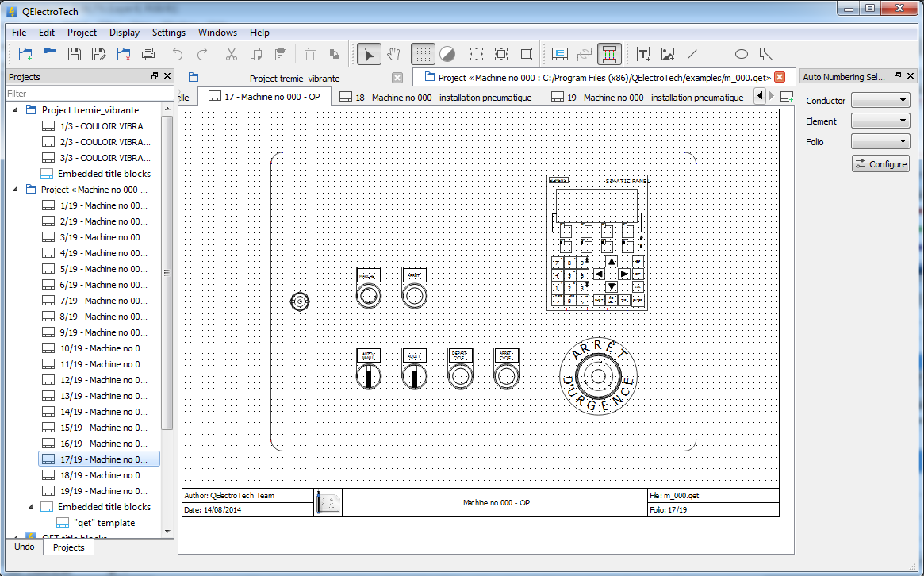The image size is (924, 576).
Task: Open the Help menu
Action: point(259,33)
